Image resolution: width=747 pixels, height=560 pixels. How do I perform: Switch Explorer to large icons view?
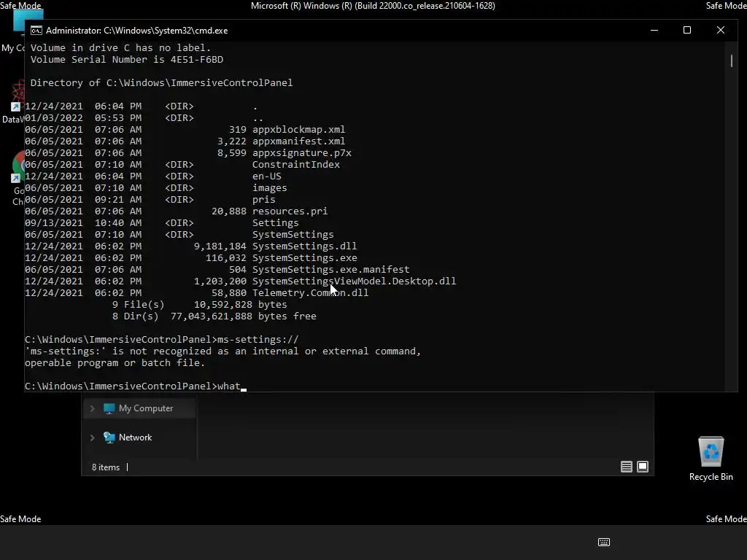[x=643, y=467]
